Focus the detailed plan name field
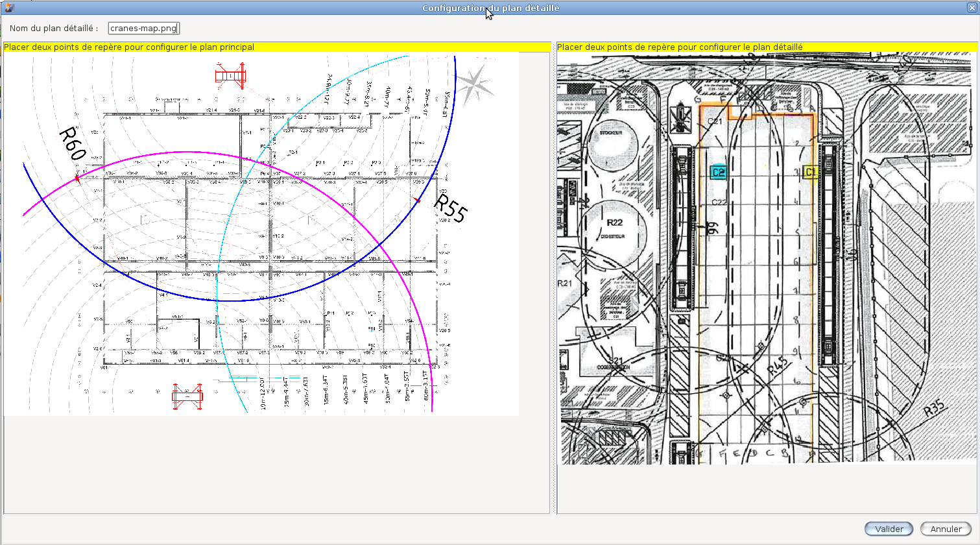The image size is (980, 545). pyautogui.click(x=143, y=29)
